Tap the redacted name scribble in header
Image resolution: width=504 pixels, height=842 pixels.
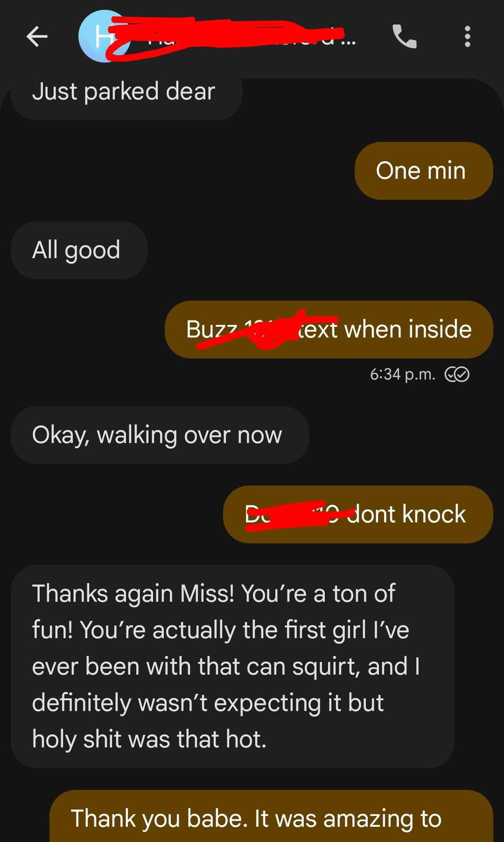pyautogui.click(x=226, y=36)
